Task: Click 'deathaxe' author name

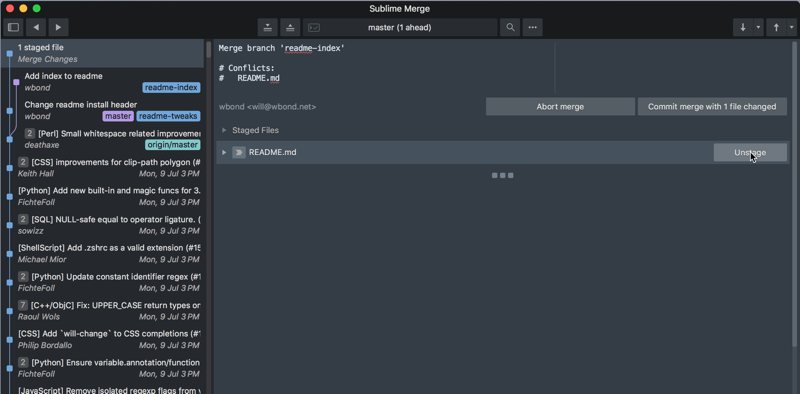Action: [42, 145]
